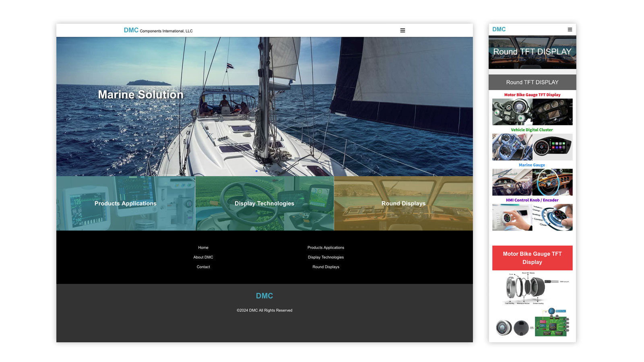This screenshot has height=362, width=644.
Task: Open the Contact footer link
Action: (203, 267)
